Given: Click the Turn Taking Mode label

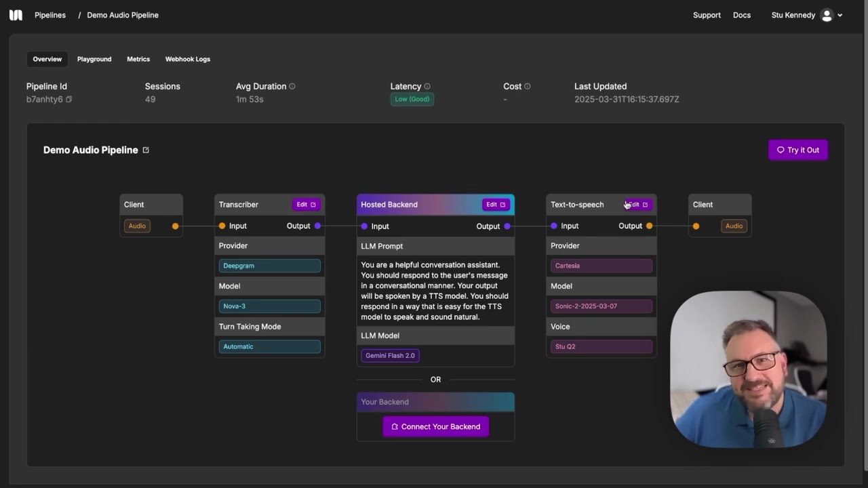Looking at the screenshot, I should (x=250, y=327).
